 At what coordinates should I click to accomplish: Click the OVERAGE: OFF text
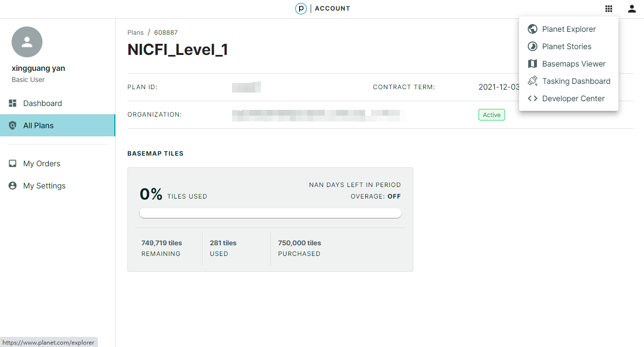coord(376,196)
